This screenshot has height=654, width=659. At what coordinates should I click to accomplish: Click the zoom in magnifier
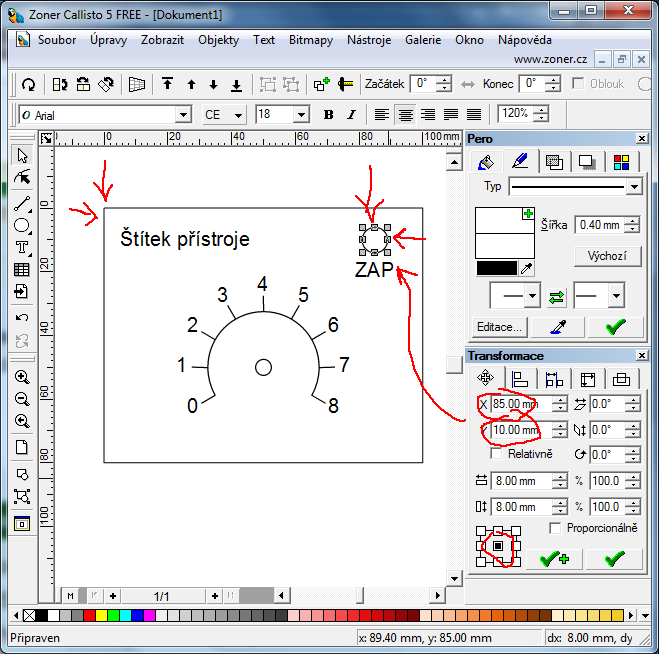coord(22,377)
